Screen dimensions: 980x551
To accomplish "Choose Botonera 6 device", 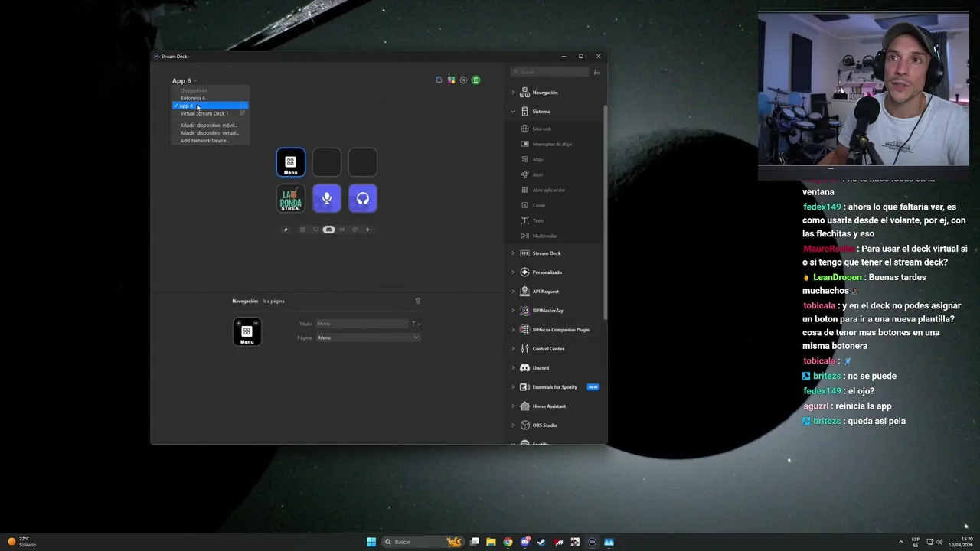I will (x=210, y=98).
